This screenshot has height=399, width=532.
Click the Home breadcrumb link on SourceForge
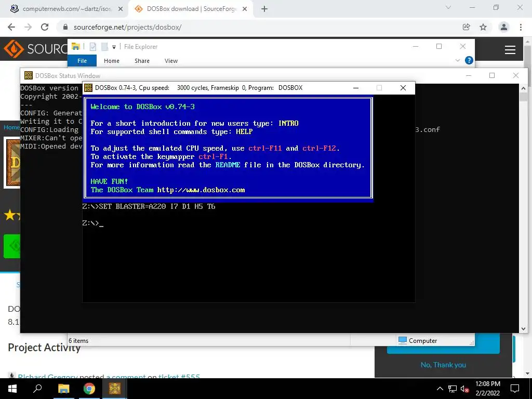click(11, 127)
